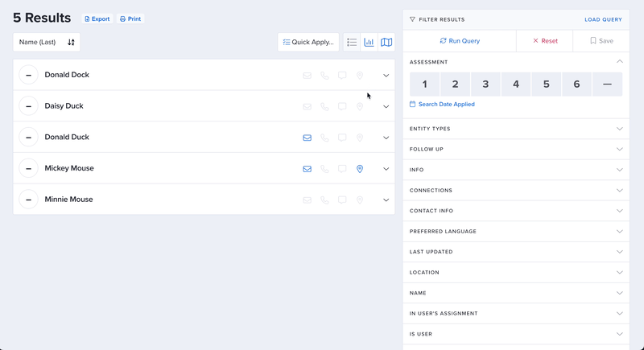Toggle the unassessed dash filter
The height and width of the screenshot is (350, 644).
(x=607, y=84)
